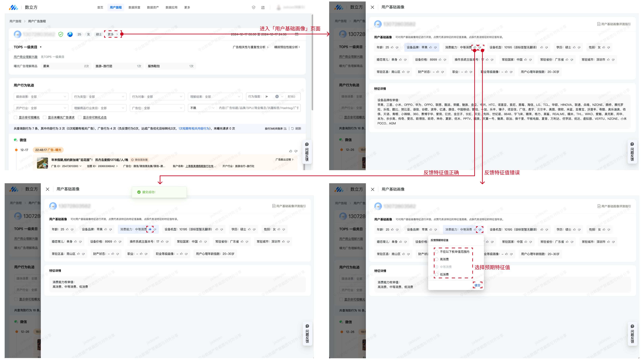This screenshot has width=644, height=360.
Task: Click the 提交 button in the feedback popup
Action: pos(477,285)
